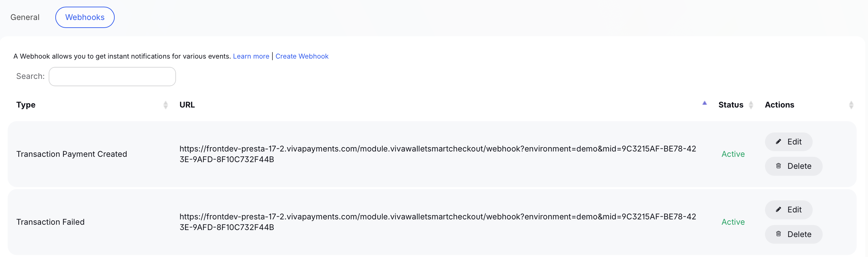Select the Transaction Failed row URL
This screenshot has height=257, width=868.
[438, 222]
